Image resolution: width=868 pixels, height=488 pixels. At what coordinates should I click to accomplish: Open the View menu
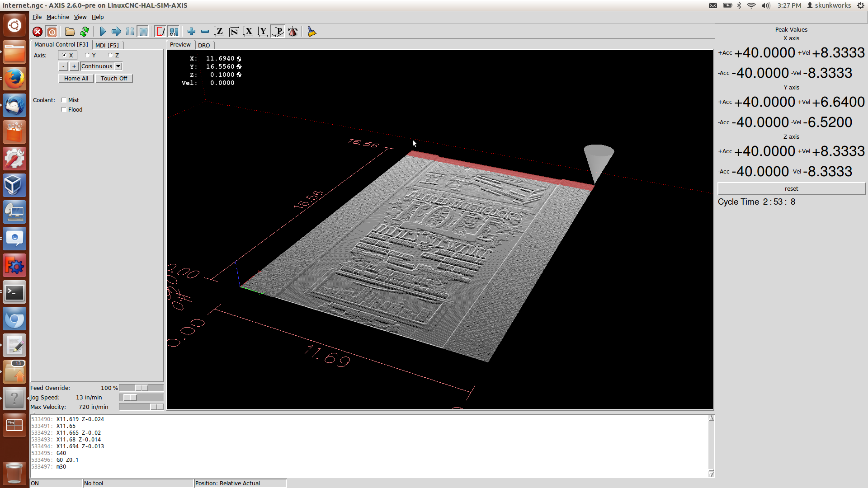tap(80, 17)
